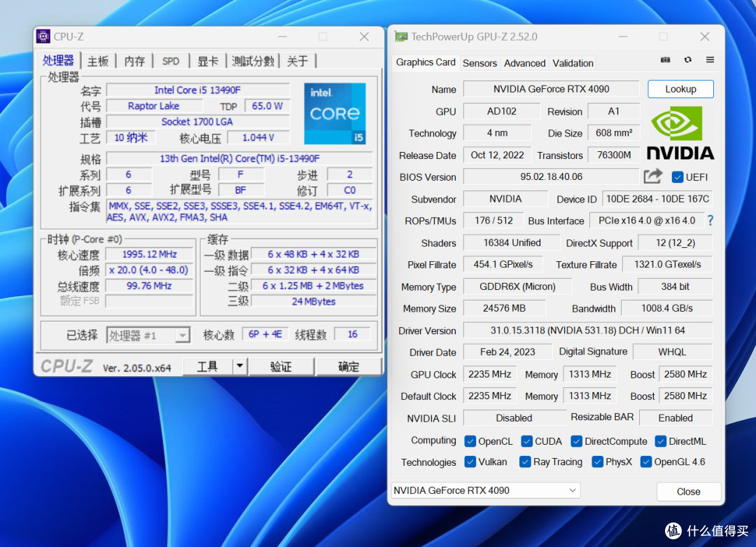This screenshot has width=756, height=547.
Task: Click the 验证 button in CPU-Z
Action: point(281,366)
